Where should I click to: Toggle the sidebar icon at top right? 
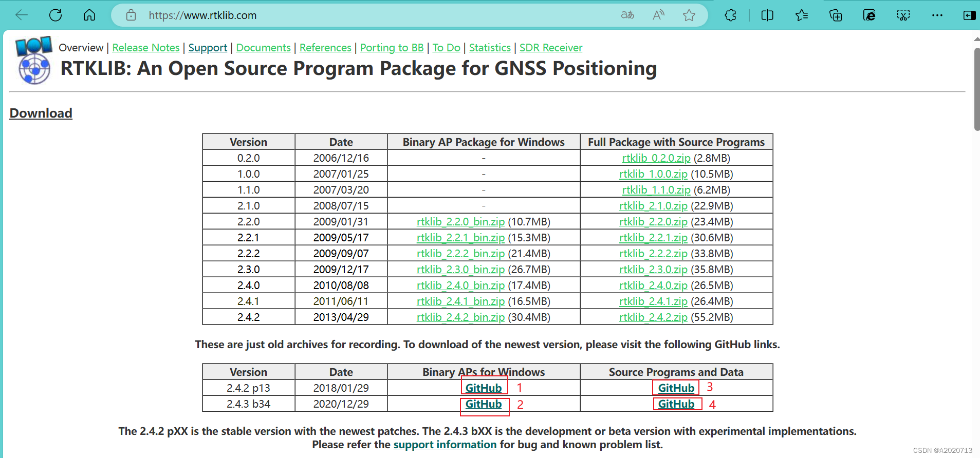[969, 15]
